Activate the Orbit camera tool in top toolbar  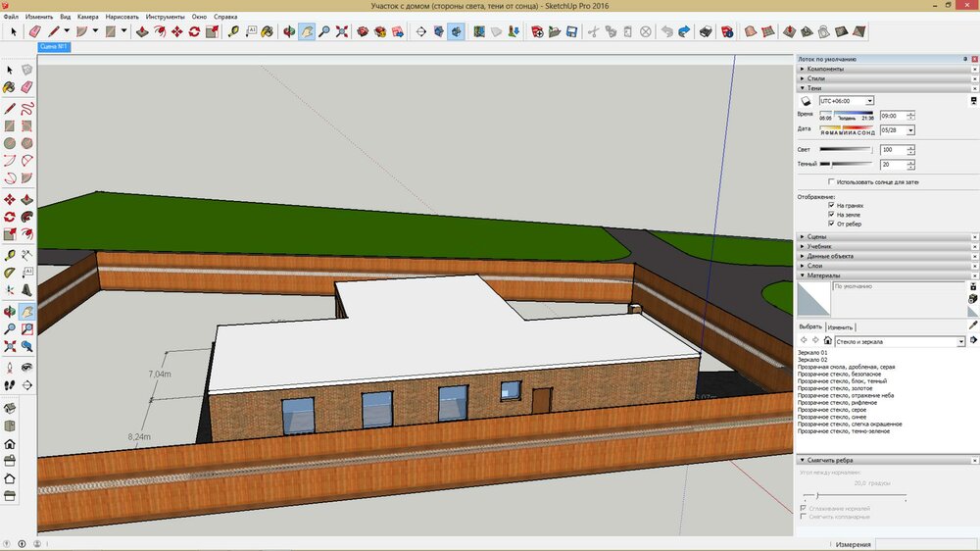click(290, 31)
